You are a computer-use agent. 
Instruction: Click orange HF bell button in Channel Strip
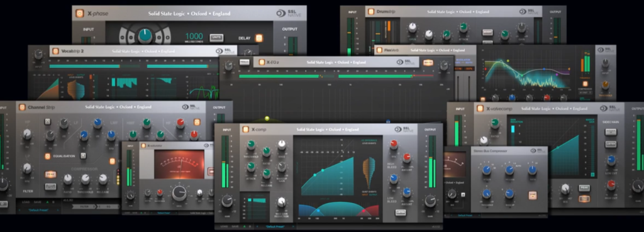[197, 122]
